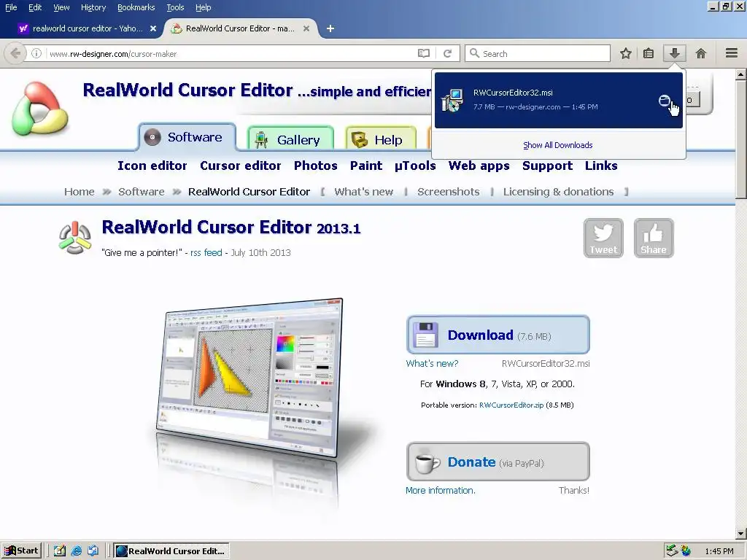Open containing folder for RWCursorEditor32.msi
This screenshot has height=560, width=747.
pos(665,101)
